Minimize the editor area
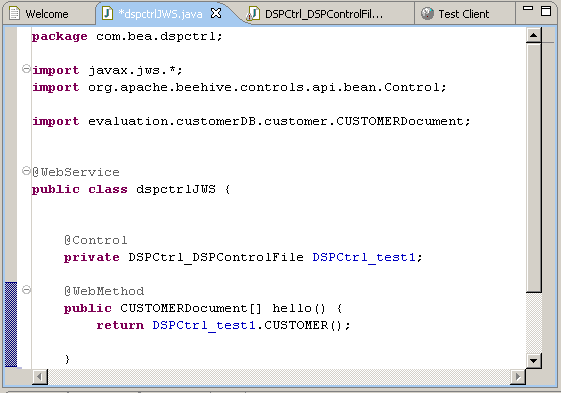Viewport: 561px width, 393px height. click(x=528, y=8)
